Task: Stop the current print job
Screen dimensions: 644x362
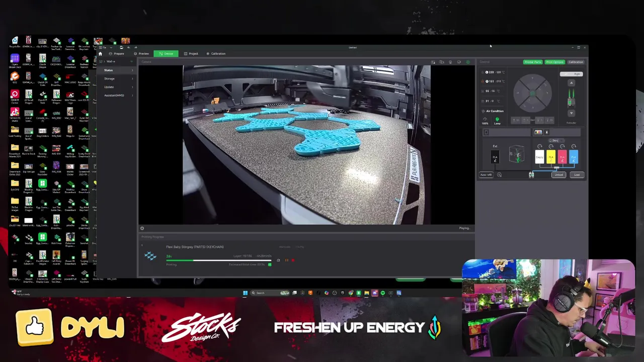Action: coord(293,260)
